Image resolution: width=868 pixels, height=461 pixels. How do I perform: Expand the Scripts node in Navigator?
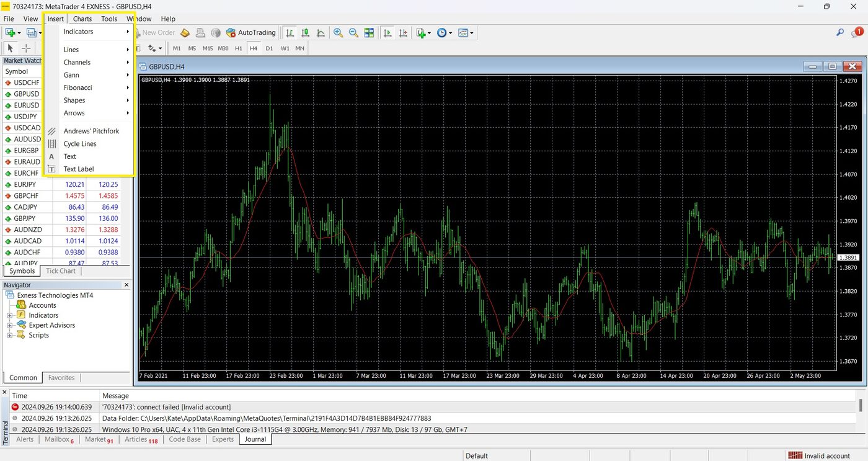point(9,335)
